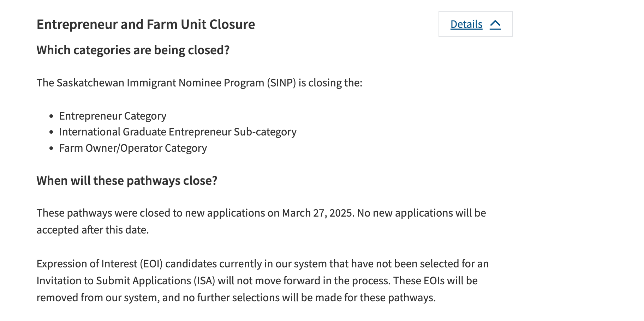This screenshot has width=644, height=321.
Task: Click the bullet point before Entrepreneur Category
Action: pos(52,116)
